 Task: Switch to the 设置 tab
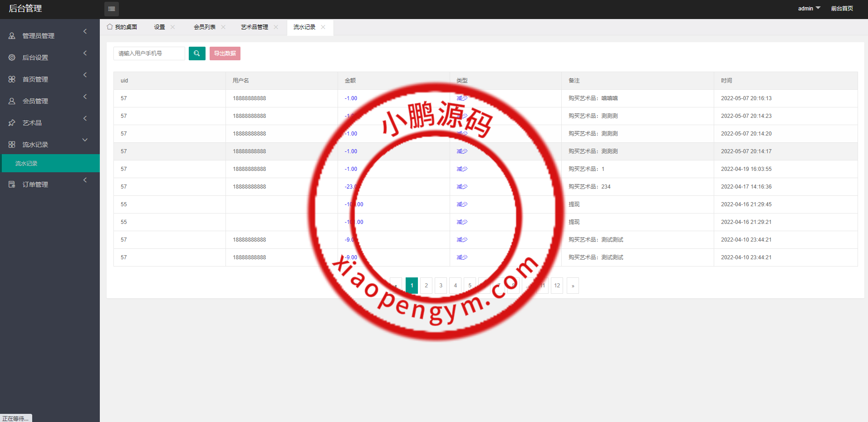coord(159,27)
